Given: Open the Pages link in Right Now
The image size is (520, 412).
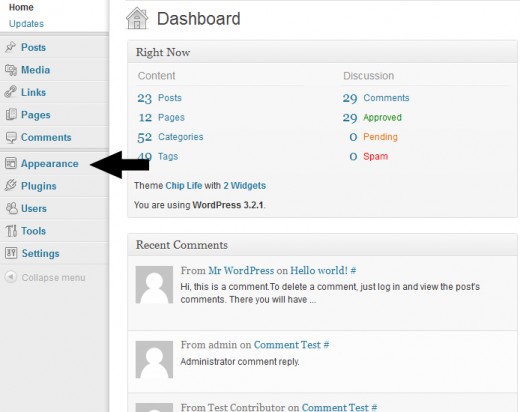Looking at the screenshot, I should [x=171, y=117].
